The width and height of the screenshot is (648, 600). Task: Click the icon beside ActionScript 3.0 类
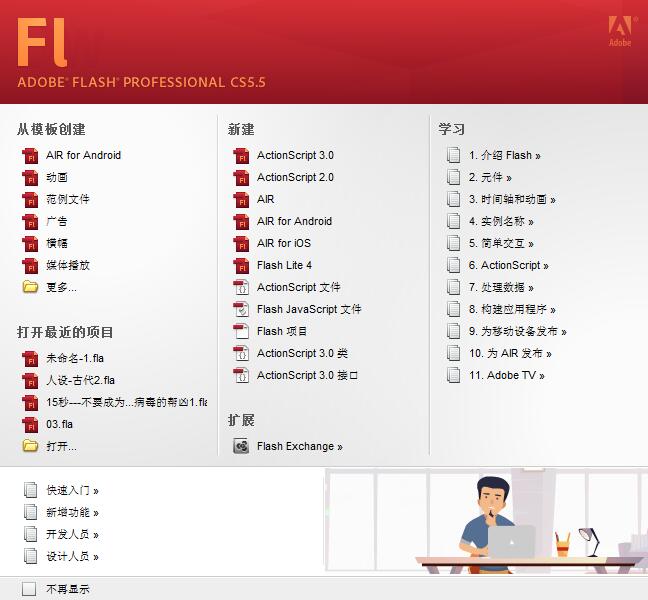click(241, 353)
